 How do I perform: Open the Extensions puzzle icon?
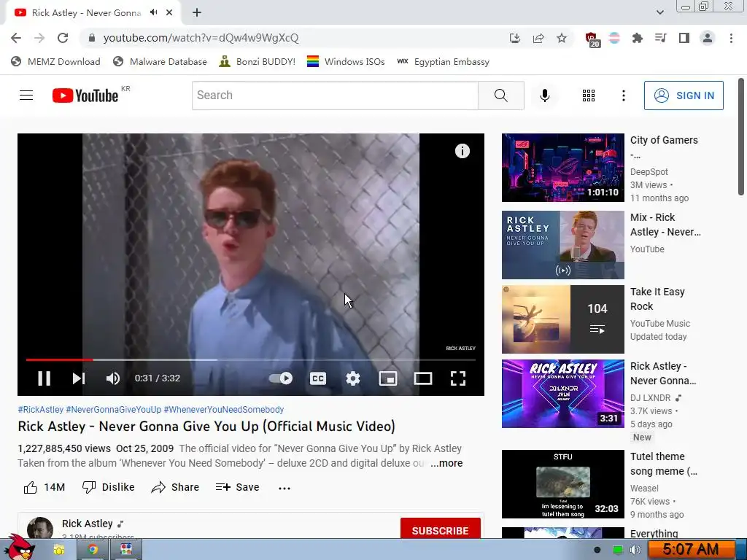click(638, 38)
